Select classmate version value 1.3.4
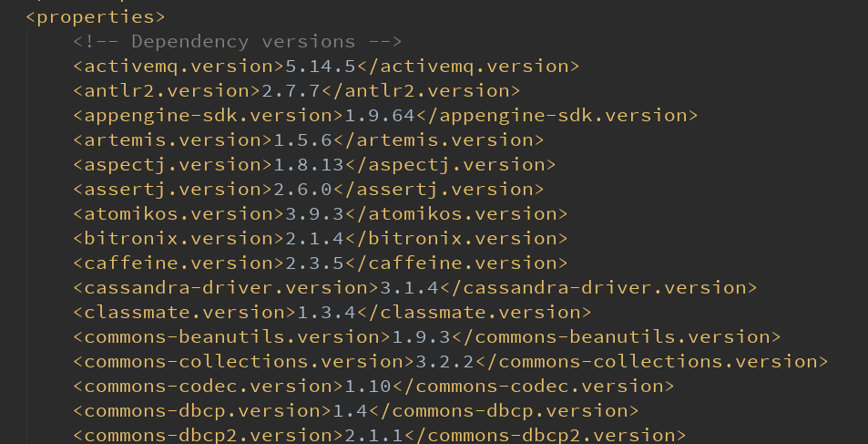The image size is (868, 444). pyautogui.click(x=327, y=312)
